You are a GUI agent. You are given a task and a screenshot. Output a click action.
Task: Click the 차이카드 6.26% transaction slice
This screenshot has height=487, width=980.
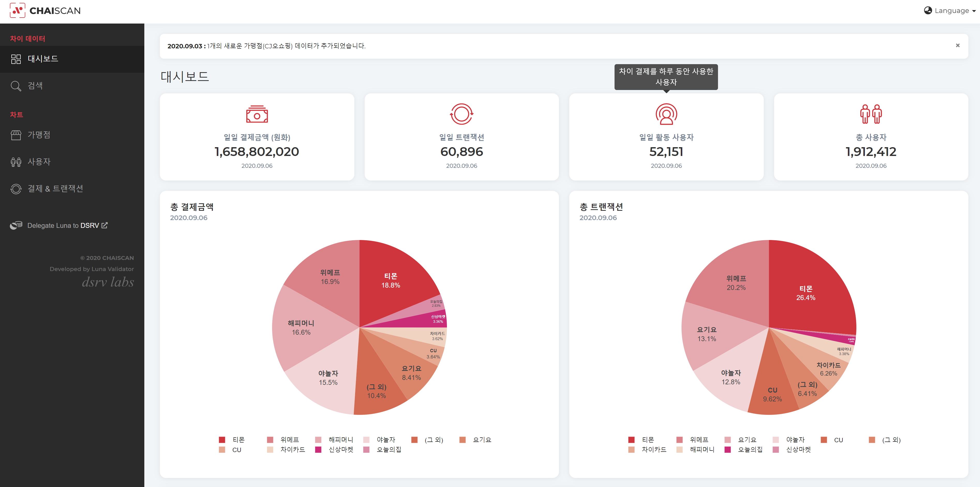tap(828, 369)
